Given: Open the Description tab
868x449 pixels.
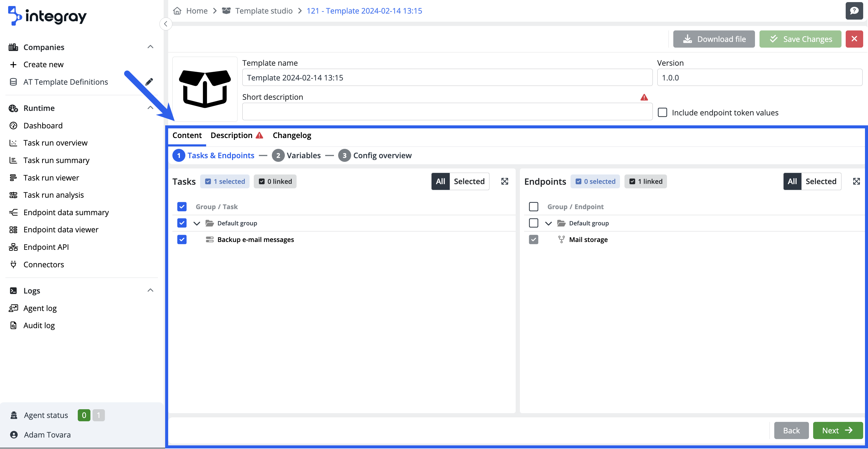Looking at the screenshot, I should tap(231, 135).
